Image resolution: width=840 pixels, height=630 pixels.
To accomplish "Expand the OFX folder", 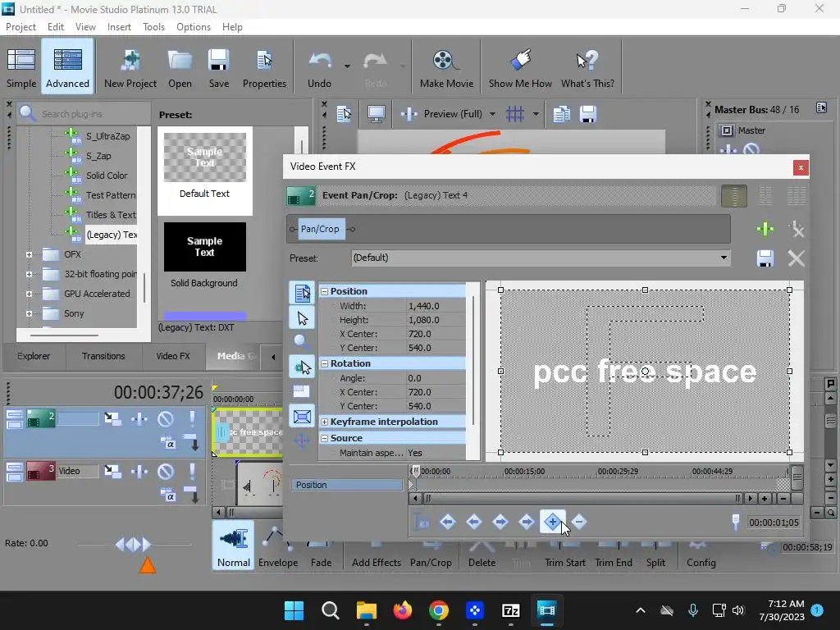I will pyautogui.click(x=29, y=254).
